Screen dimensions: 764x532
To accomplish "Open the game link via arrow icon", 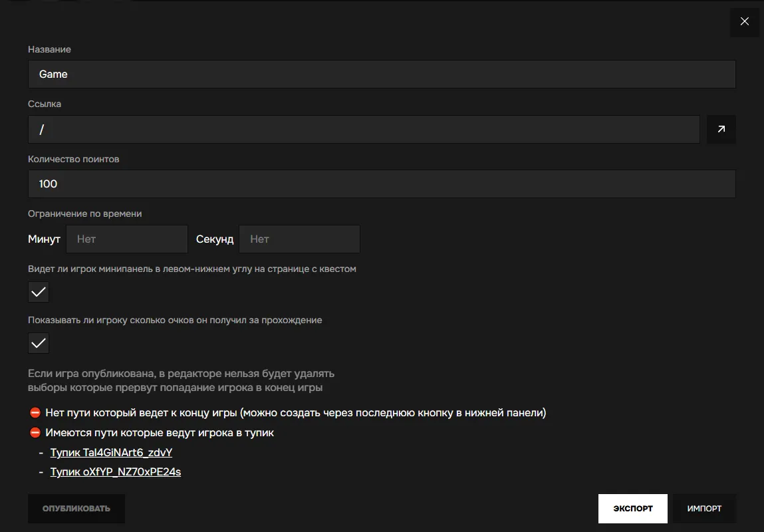I will [721, 130].
